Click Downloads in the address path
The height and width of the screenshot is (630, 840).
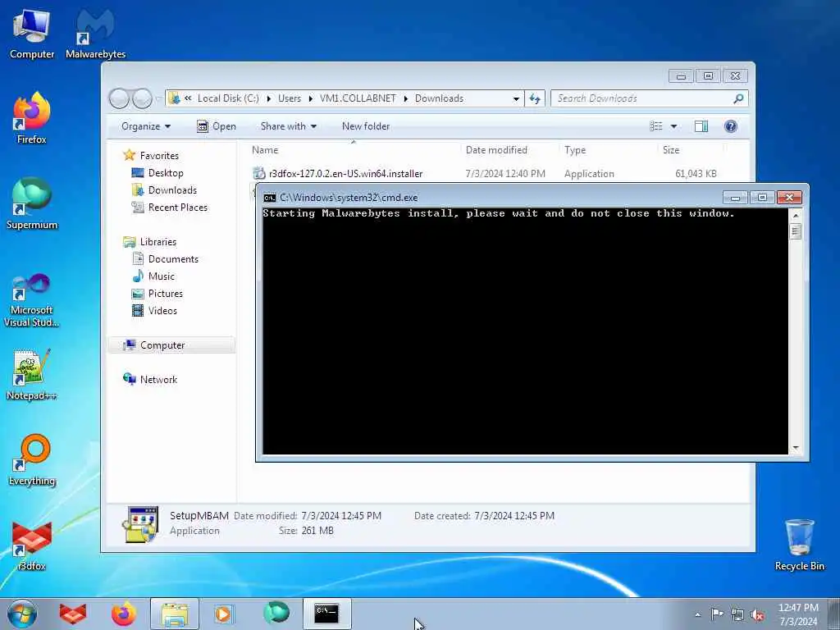tap(439, 98)
